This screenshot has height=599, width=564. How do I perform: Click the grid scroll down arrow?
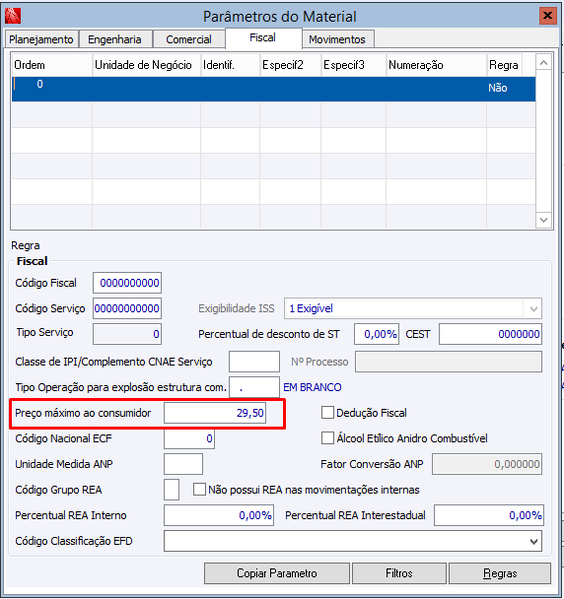[544, 220]
